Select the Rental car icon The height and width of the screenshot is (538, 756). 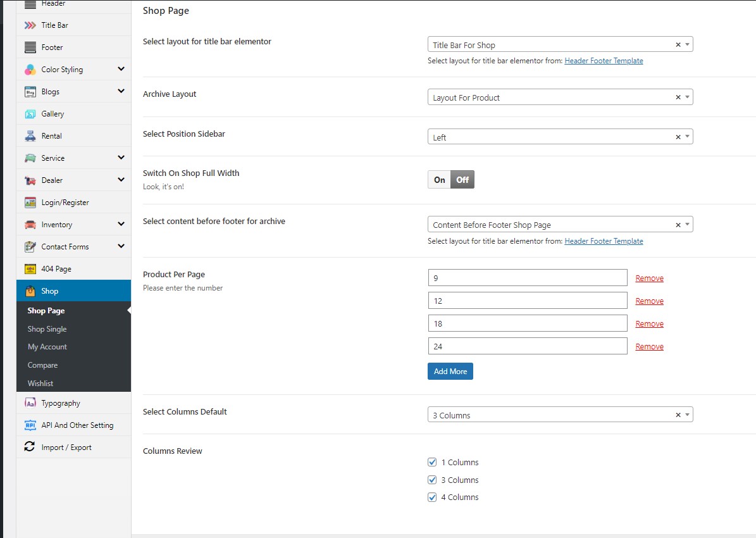click(30, 136)
